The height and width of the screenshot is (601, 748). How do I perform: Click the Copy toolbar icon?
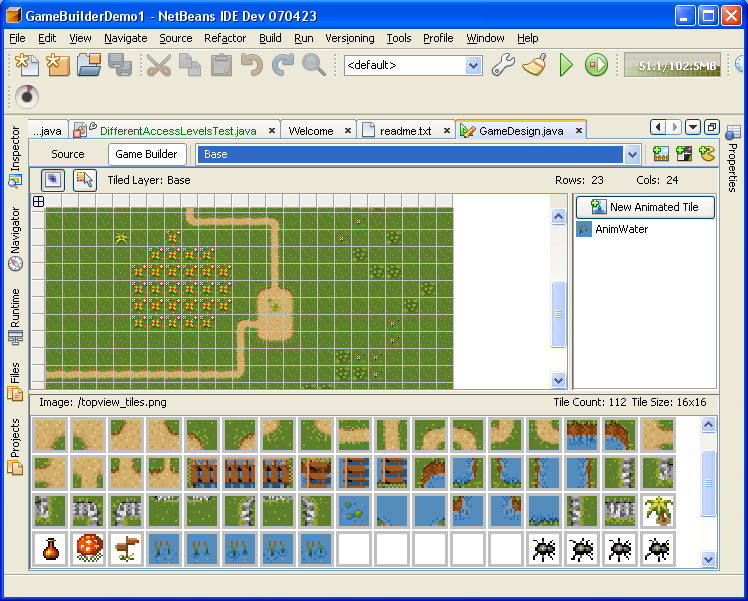click(x=190, y=65)
